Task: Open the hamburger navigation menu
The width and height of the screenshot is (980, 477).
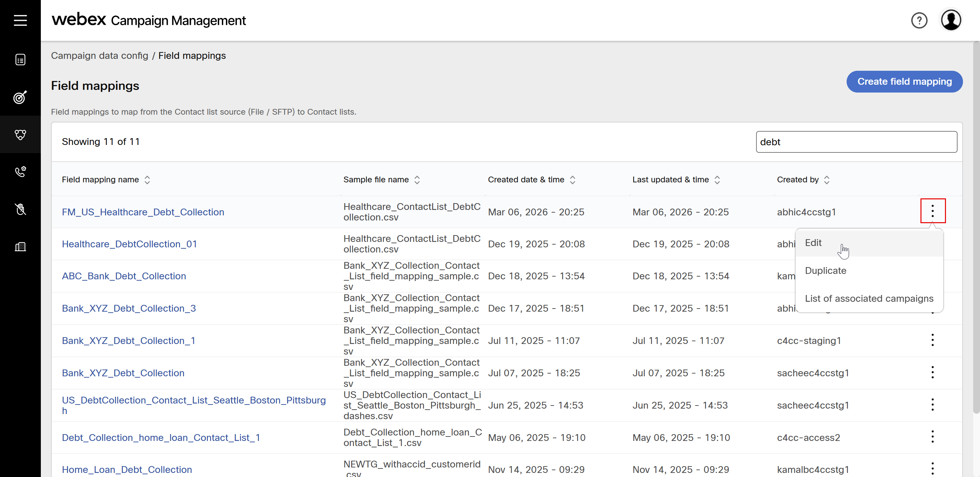Action: click(20, 20)
